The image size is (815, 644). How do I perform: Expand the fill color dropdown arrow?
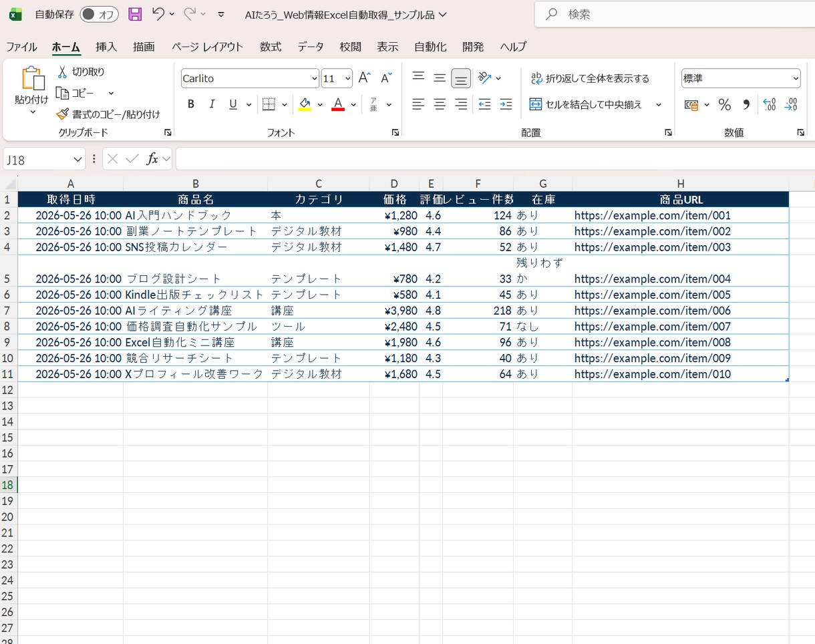(x=320, y=105)
